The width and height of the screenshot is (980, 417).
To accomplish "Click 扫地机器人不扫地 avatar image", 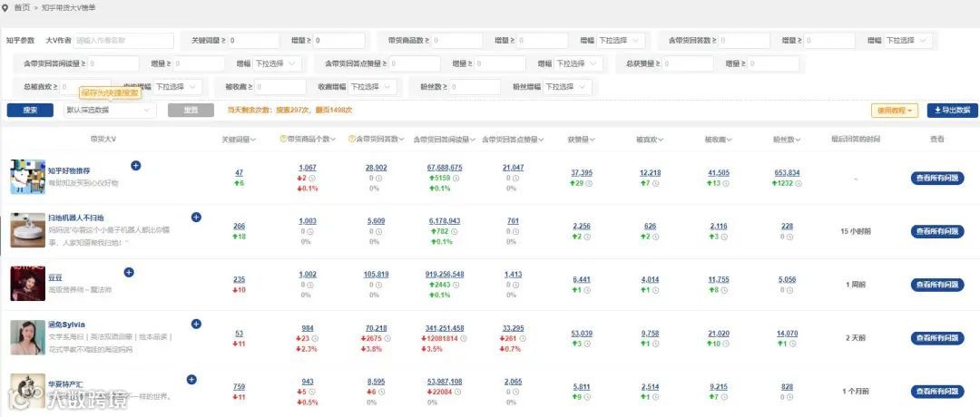I will 27,229.
